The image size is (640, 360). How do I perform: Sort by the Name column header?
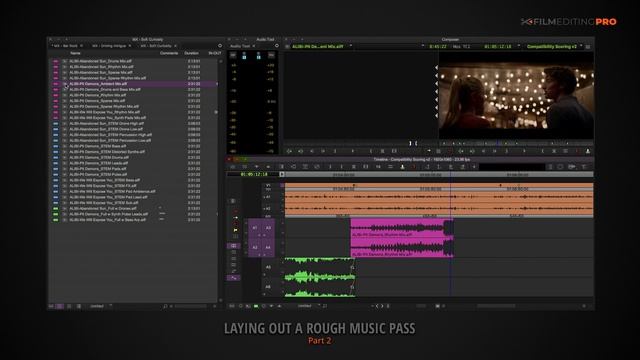75,53
